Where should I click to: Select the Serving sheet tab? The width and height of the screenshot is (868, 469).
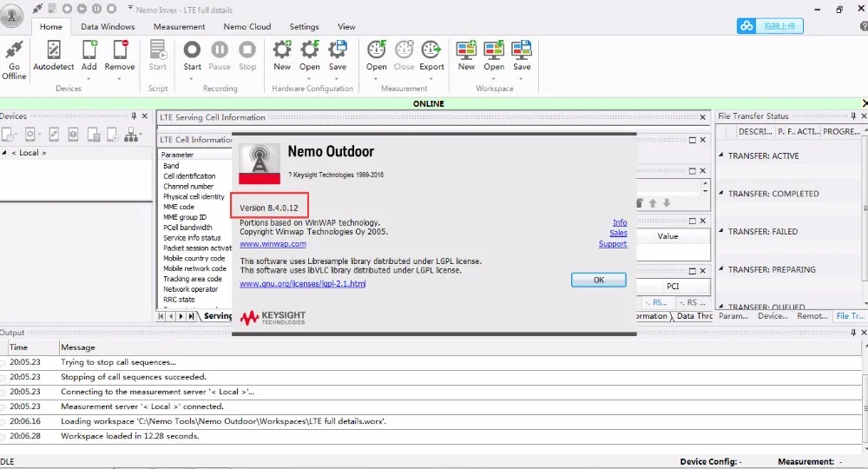tap(218, 315)
